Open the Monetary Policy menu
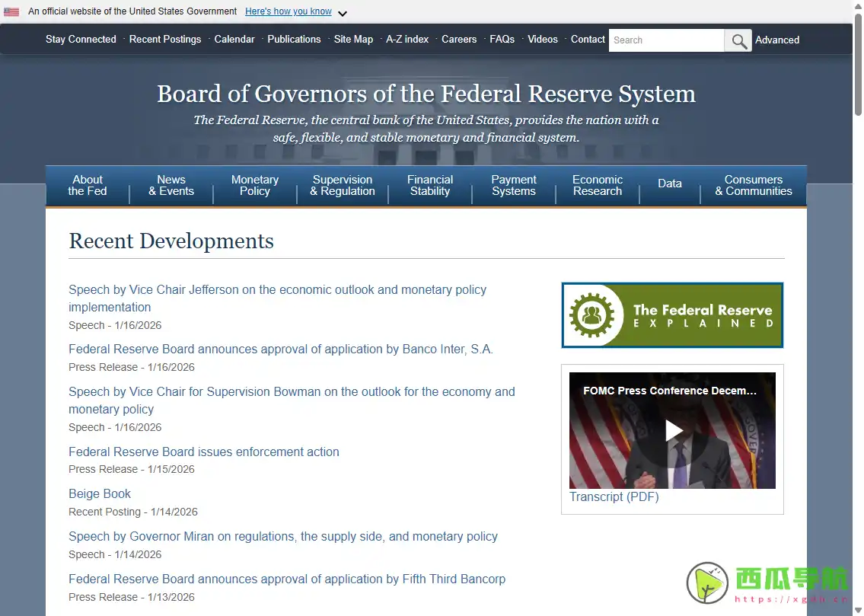The image size is (864, 616). pos(255,186)
